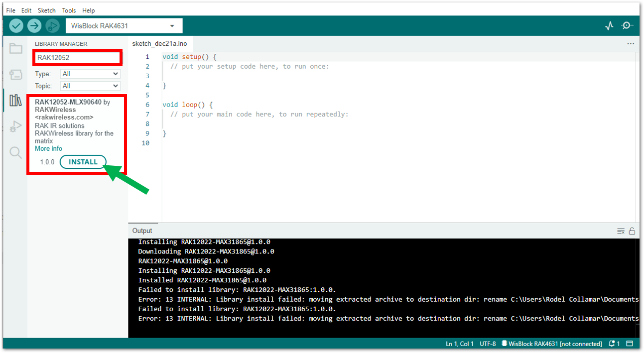This screenshot has height=353, width=644.
Task: Open the Edit menu
Action: [x=26, y=10]
